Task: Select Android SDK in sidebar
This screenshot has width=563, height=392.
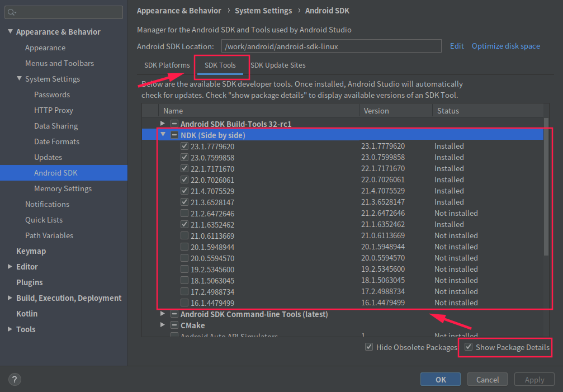Action: [x=64, y=173]
